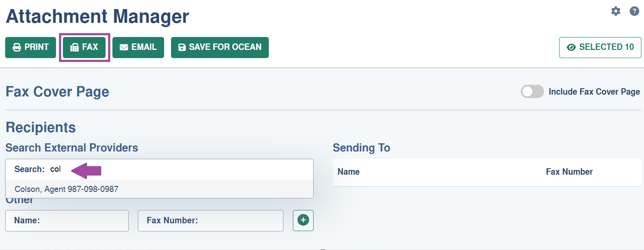
Task: Click into the Other Fax Number field
Action: pos(211,221)
